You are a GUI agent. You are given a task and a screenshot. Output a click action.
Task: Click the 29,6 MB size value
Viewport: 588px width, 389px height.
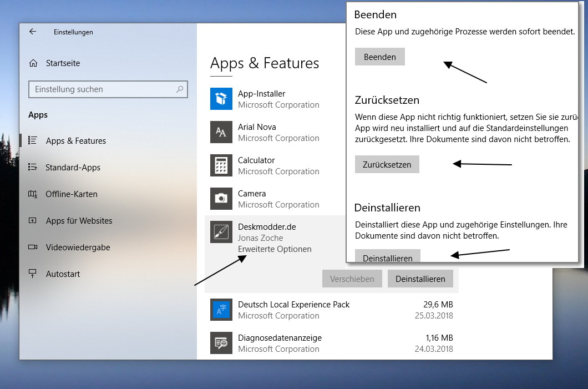pyautogui.click(x=438, y=305)
